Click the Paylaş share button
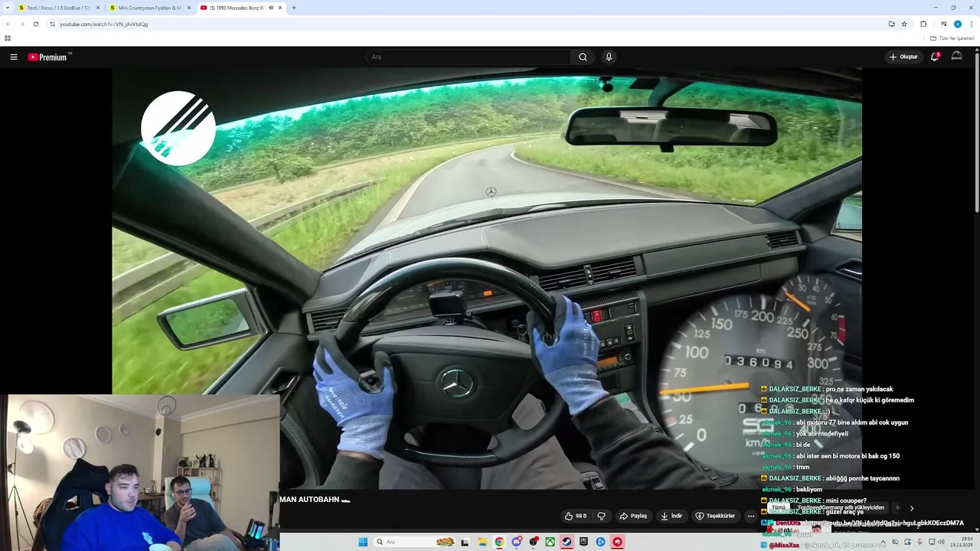 [x=633, y=516]
